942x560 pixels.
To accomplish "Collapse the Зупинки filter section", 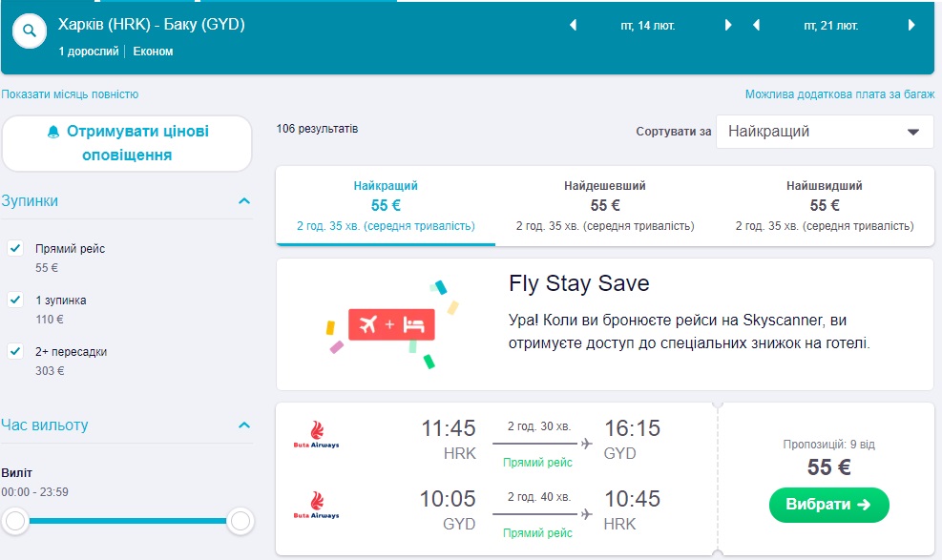I will click(x=244, y=201).
